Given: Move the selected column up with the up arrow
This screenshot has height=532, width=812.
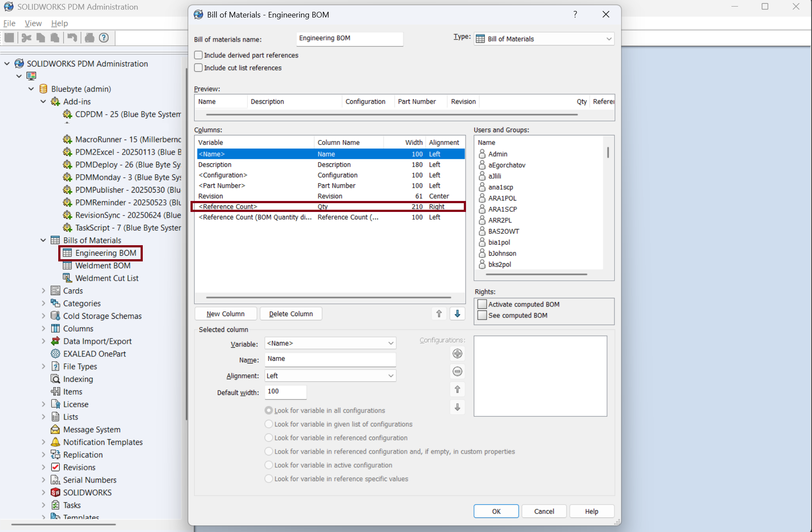Looking at the screenshot, I should (439, 314).
